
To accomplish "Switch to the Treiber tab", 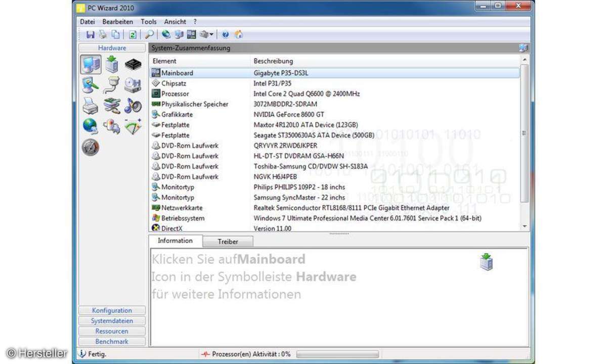I will pyautogui.click(x=228, y=242).
